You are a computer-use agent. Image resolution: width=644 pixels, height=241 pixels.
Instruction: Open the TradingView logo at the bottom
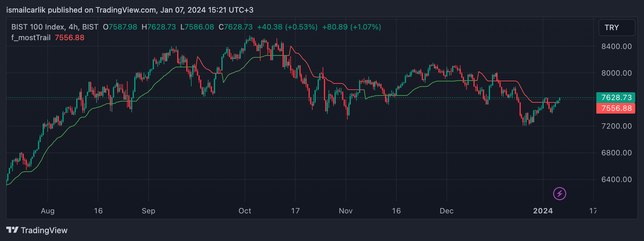(x=37, y=230)
